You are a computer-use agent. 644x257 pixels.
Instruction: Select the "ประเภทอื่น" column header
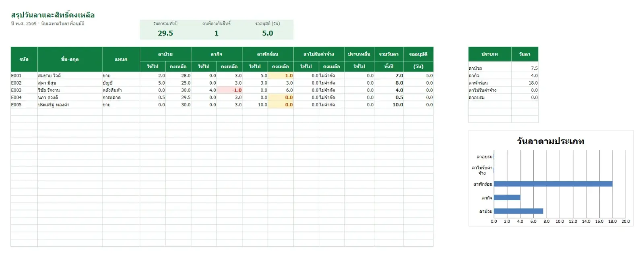point(359,54)
